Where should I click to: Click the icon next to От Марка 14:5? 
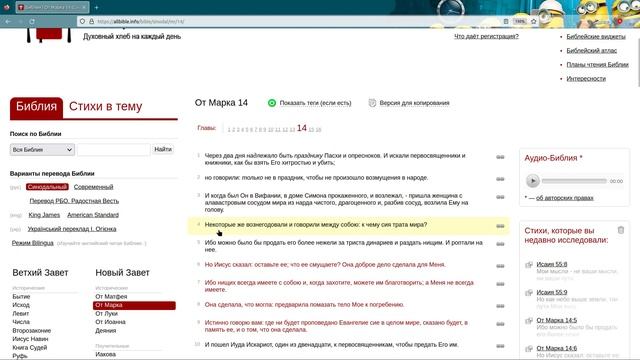click(x=529, y=321)
